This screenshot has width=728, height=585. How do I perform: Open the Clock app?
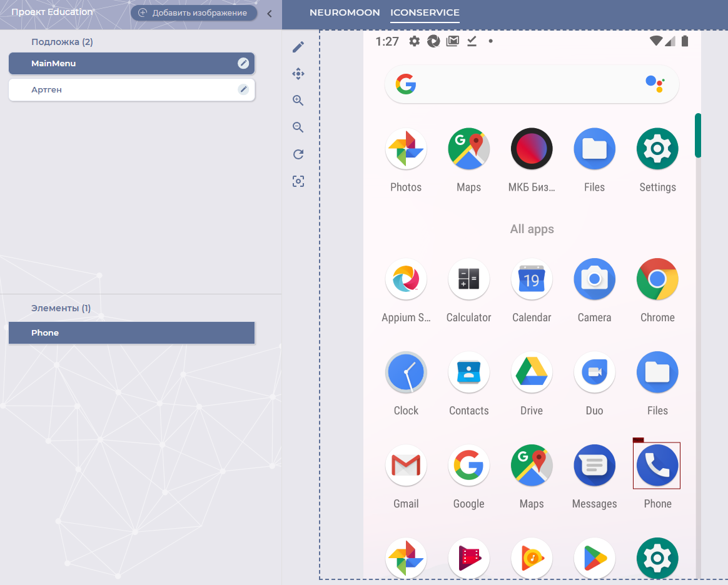coord(406,372)
